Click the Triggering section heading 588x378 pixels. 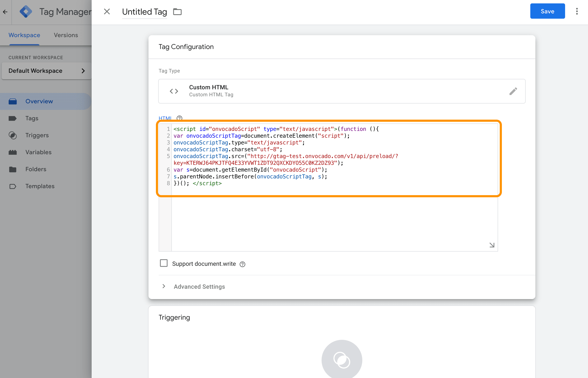click(x=174, y=317)
